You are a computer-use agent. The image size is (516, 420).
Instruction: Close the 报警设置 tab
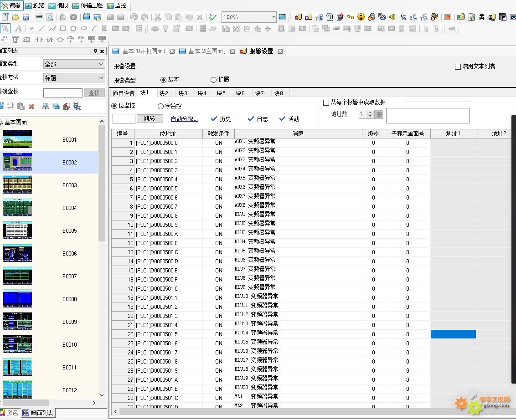[x=280, y=51]
